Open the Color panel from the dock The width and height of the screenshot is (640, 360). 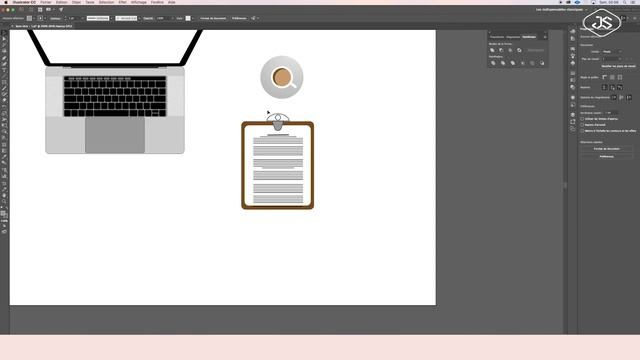coord(573,31)
